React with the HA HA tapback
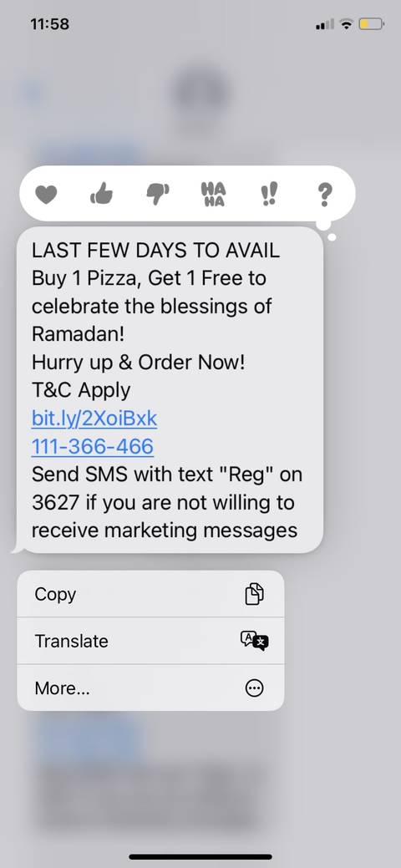Image resolution: width=401 pixels, height=868 pixels. coord(213,195)
